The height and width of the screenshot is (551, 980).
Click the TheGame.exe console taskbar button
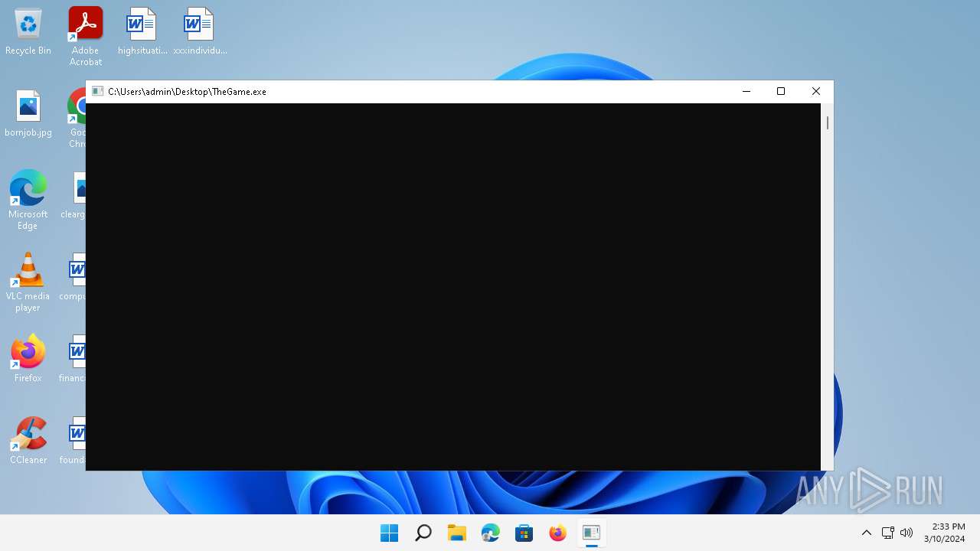592,533
